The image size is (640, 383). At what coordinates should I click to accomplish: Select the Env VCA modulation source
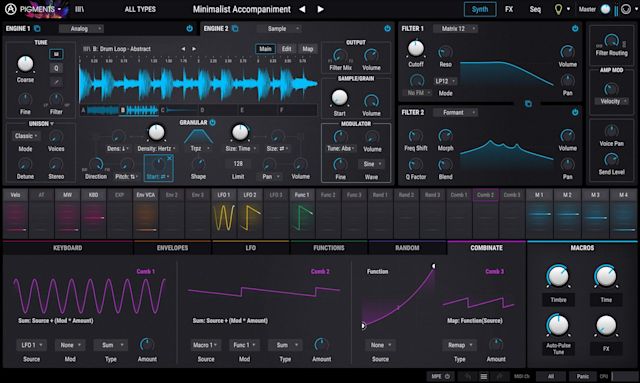pyautogui.click(x=146, y=213)
